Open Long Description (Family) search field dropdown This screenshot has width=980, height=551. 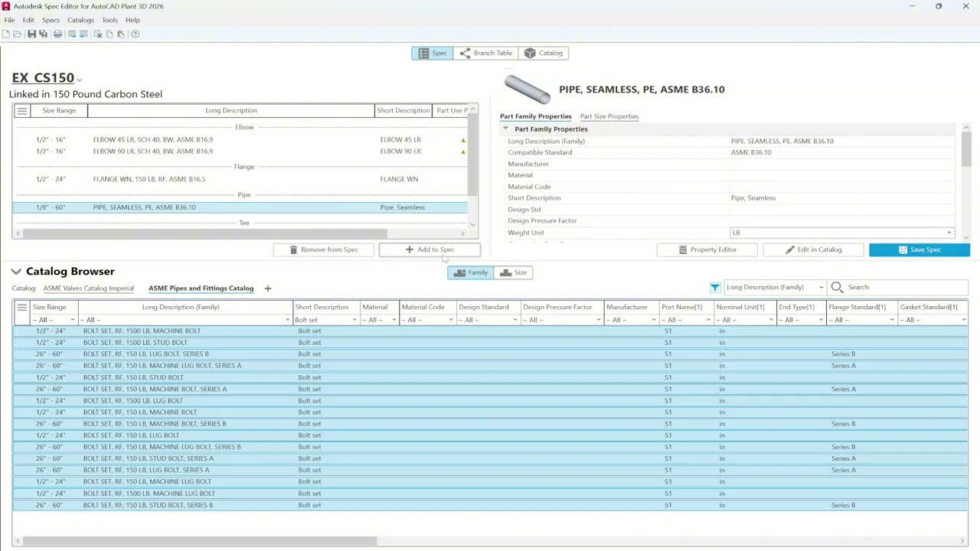click(821, 288)
